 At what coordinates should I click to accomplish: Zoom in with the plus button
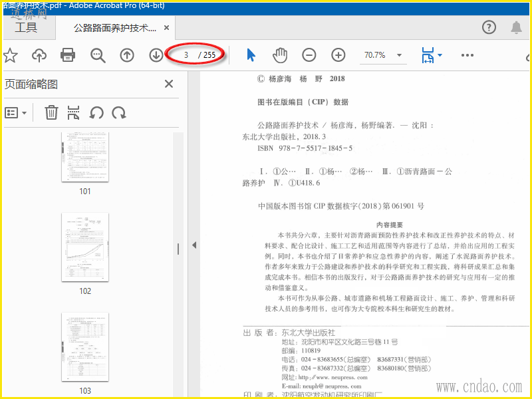tap(338, 55)
